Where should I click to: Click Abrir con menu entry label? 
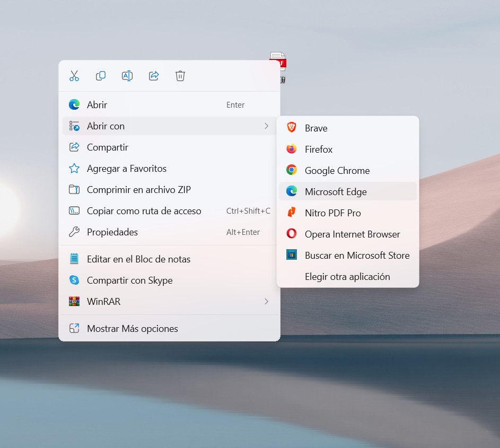tap(106, 126)
